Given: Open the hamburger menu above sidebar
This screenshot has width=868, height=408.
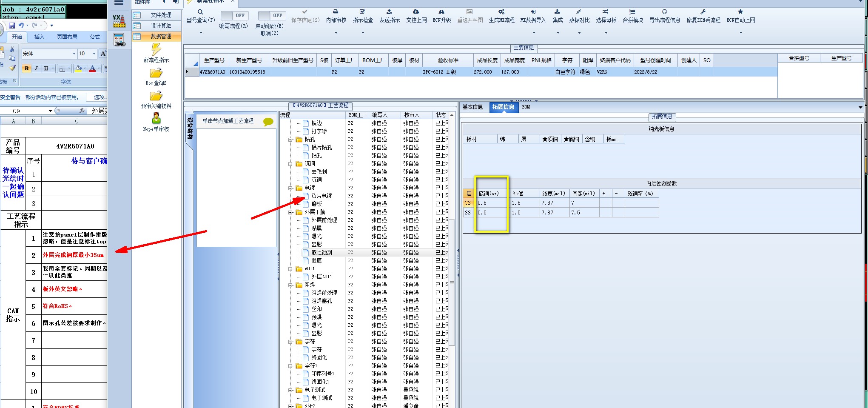Looking at the screenshot, I should click(119, 3).
